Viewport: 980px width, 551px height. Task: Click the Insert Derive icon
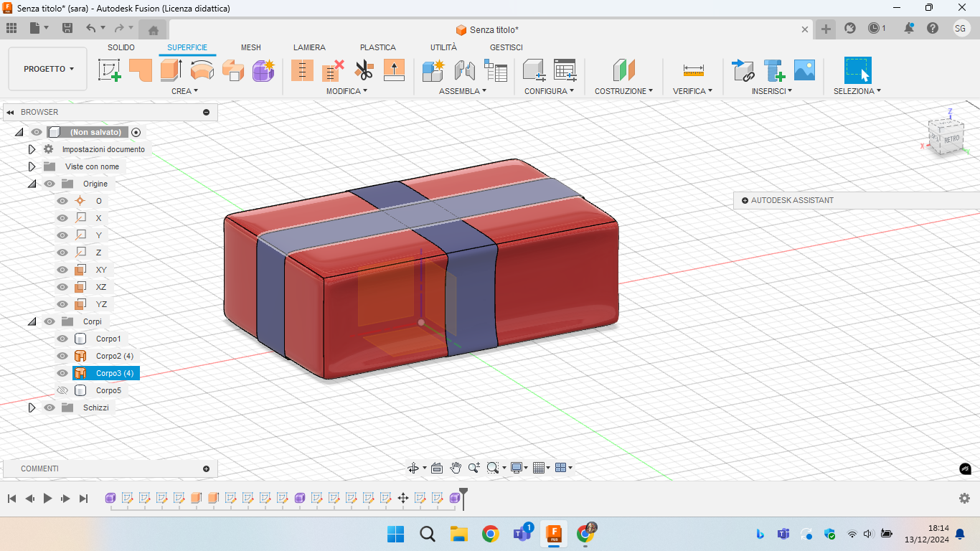pyautogui.click(x=743, y=70)
